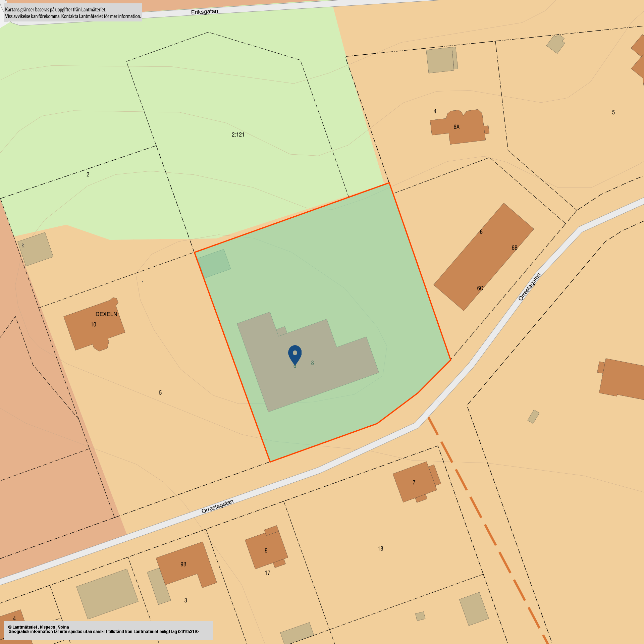This screenshot has width=644, height=644.
Task: Click the house numbered 7
Action: tap(414, 482)
